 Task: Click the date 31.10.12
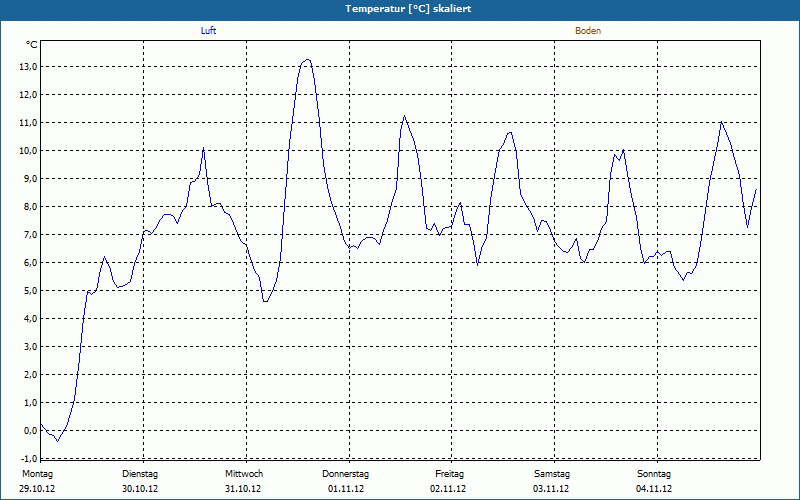pos(243,489)
